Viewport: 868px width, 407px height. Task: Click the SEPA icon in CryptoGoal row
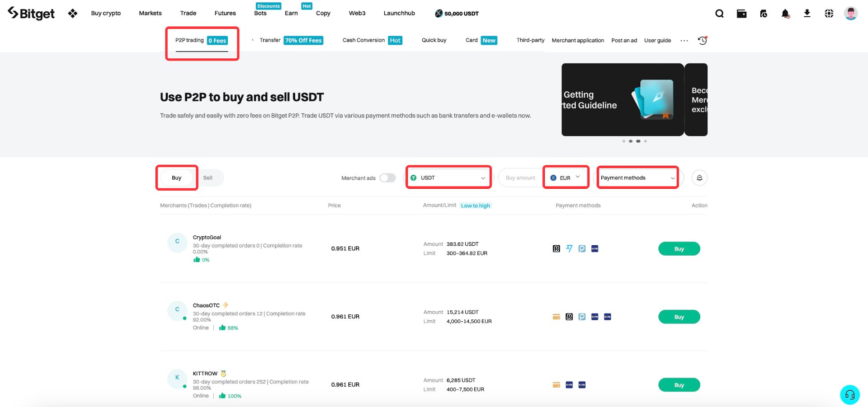coord(595,248)
